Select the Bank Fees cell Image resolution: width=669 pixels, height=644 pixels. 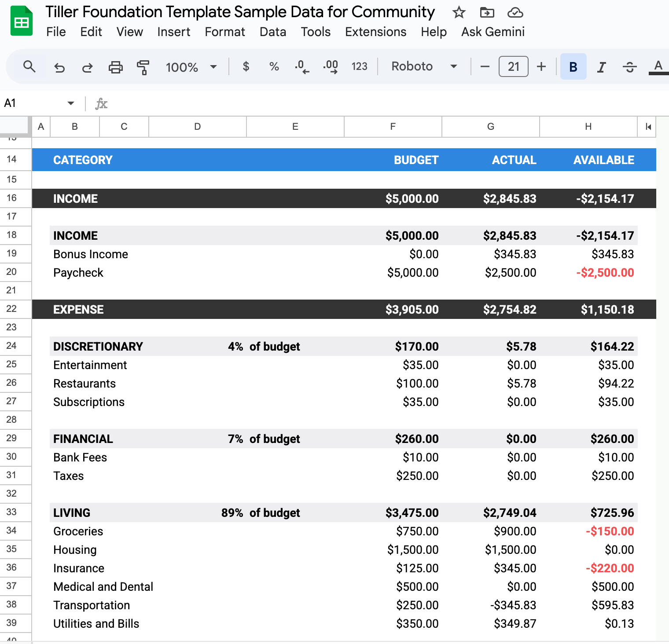[x=80, y=457]
